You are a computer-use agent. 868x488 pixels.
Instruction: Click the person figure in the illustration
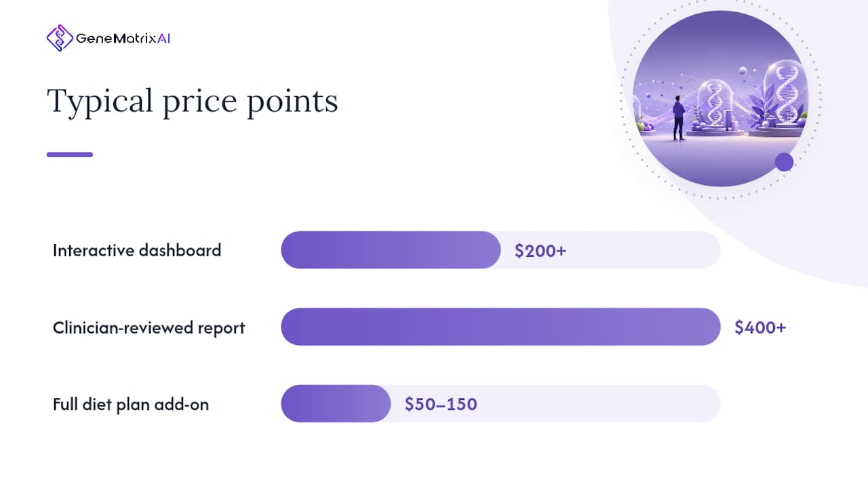tap(679, 118)
